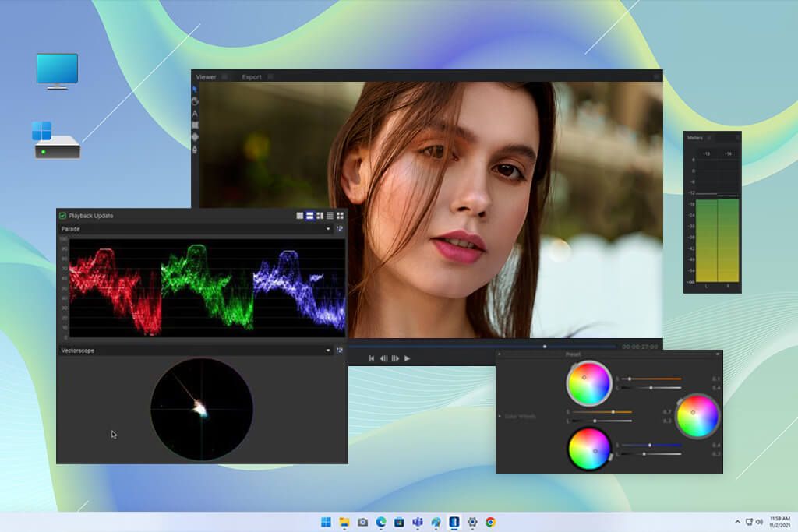Open the Vectorscope type dropdown

[x=329, y=351]
